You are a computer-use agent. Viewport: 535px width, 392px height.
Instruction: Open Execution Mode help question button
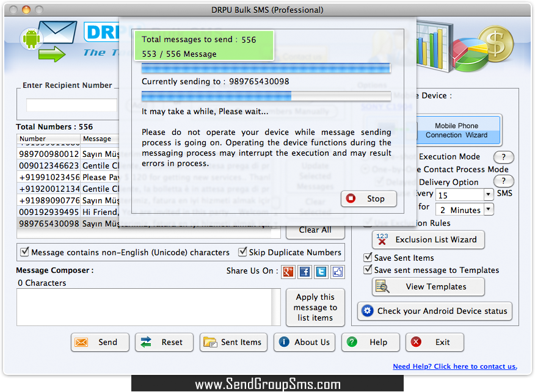coord(504,157)
